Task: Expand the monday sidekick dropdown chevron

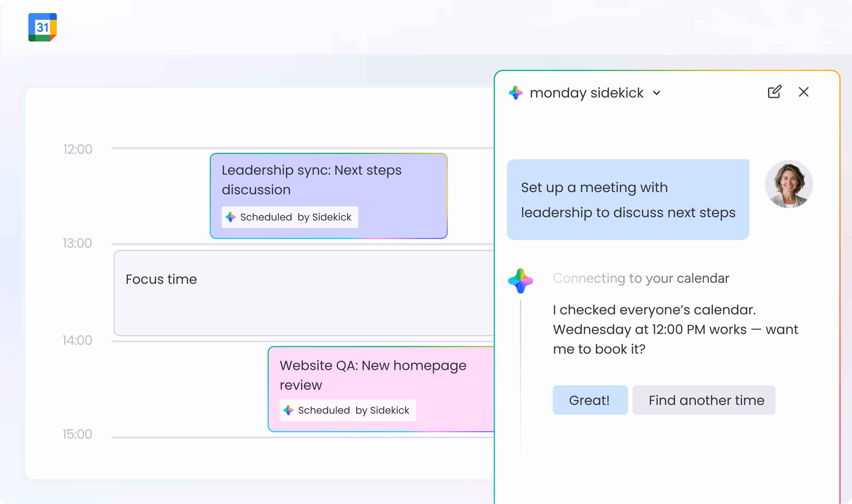Action: [656, 93]
